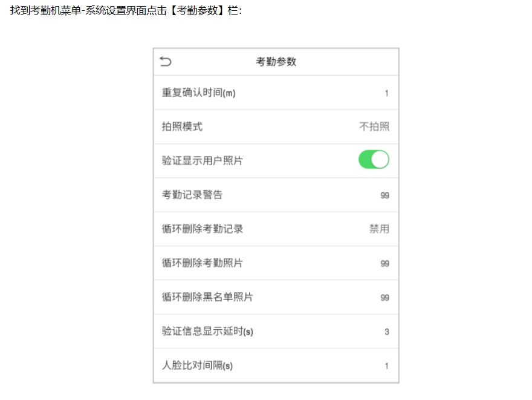Screen dimensions: 532x400
Task: Toggle 验证显示用户照片 switch
Action: 374,160
